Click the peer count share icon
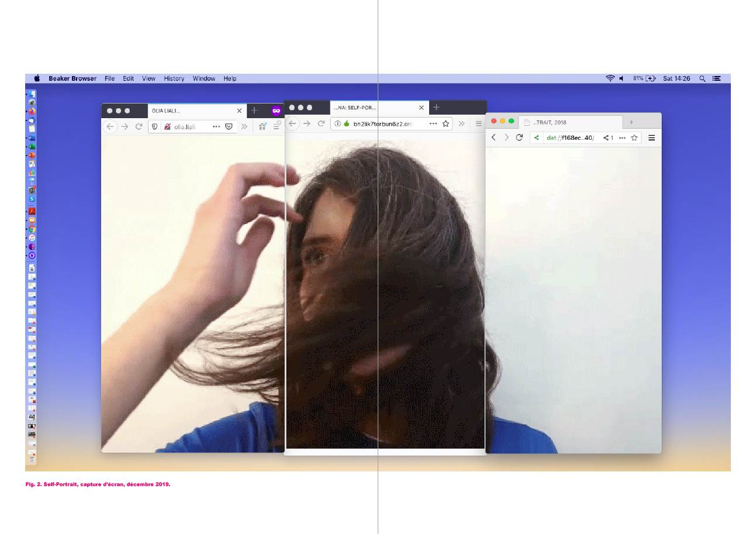Screen dimensions: 756x534 point(608,137)
